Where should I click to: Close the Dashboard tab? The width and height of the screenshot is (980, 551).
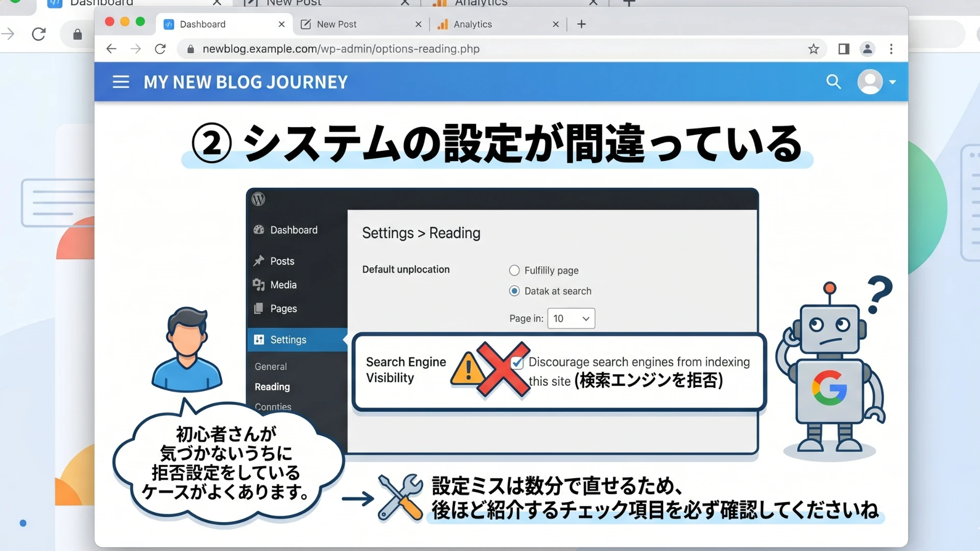[281, 24]
